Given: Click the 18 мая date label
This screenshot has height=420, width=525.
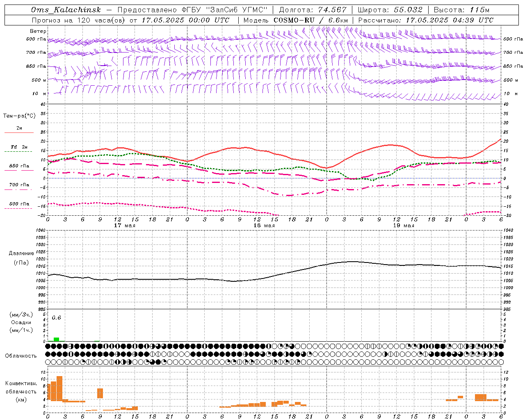Looking at the screenshot, I should point(264,226).
